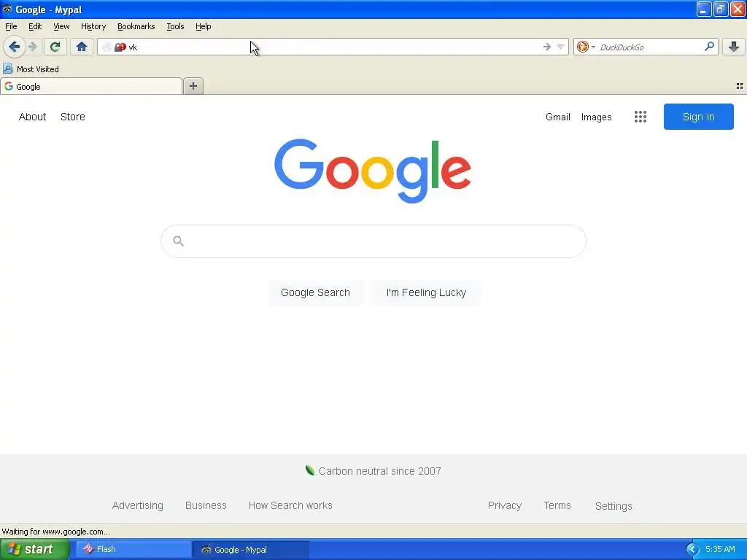Click the address bar containing vk
The height and width of the screenshot is (560, 747).
(333, 47)
